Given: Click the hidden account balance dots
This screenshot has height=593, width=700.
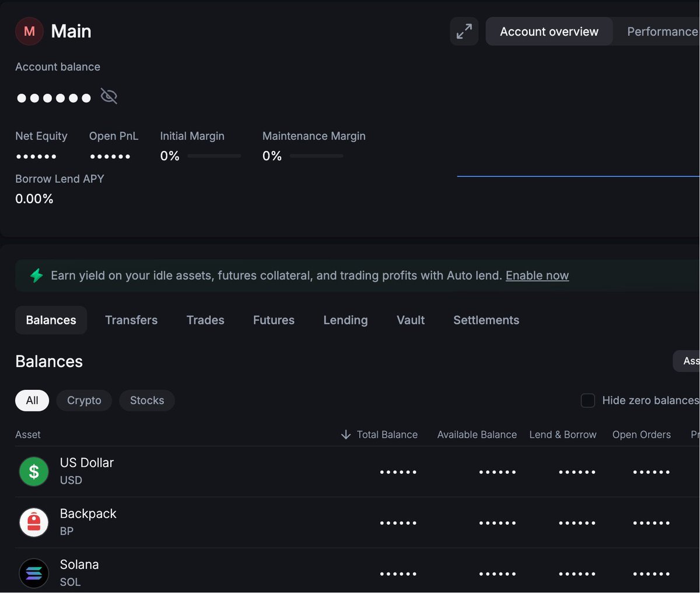Looking at the screenshot, I should point(54,97).
